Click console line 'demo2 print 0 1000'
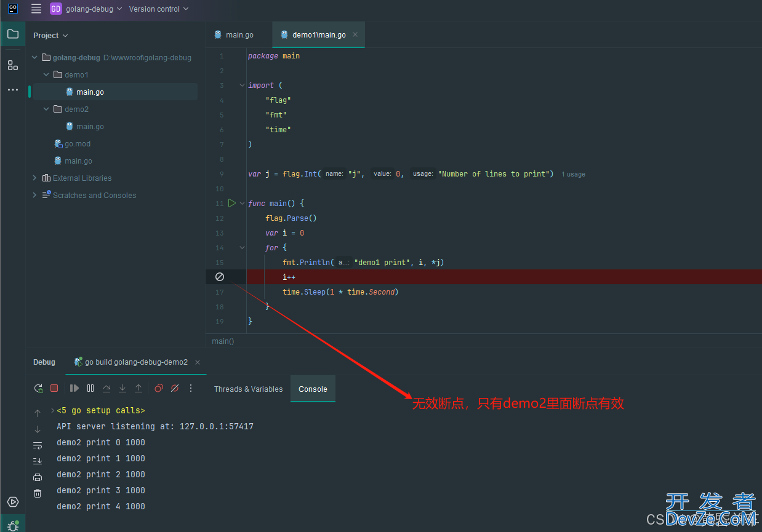 pos(101,442)
